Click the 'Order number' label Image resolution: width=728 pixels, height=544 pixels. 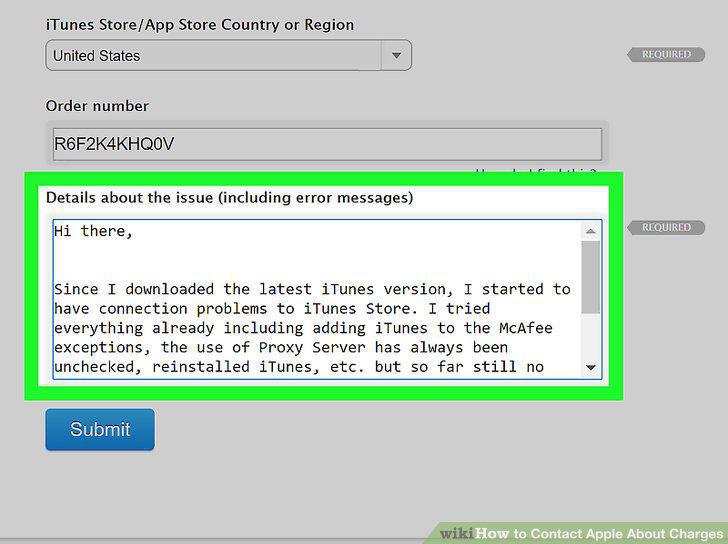click(97, 106)
